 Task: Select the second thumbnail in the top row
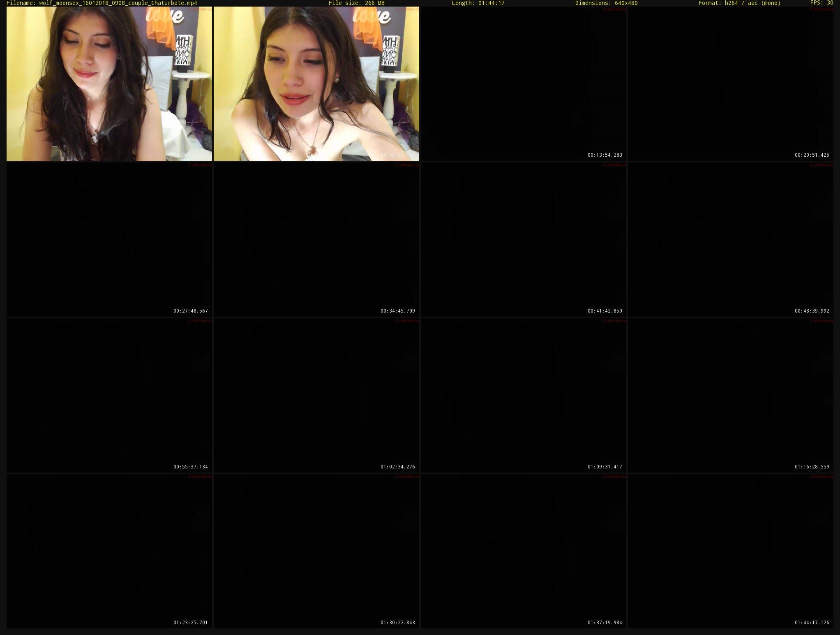tap(316, 83)
